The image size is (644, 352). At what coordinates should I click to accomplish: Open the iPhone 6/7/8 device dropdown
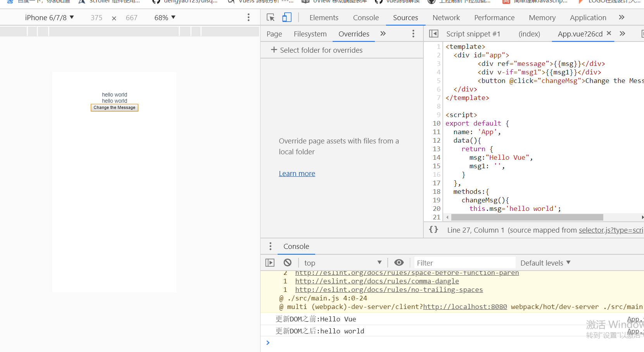point(49,17)
